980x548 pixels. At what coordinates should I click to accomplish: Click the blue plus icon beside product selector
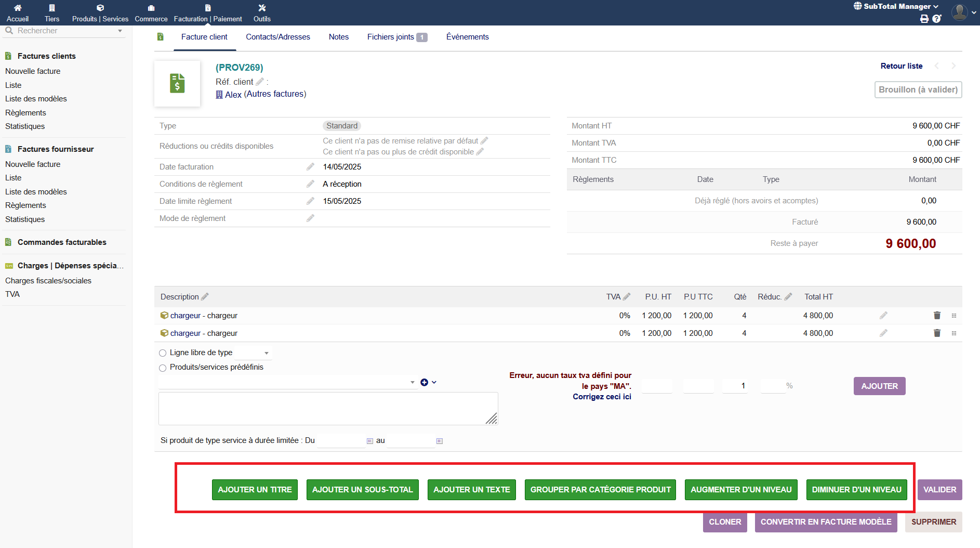point(425,382)
